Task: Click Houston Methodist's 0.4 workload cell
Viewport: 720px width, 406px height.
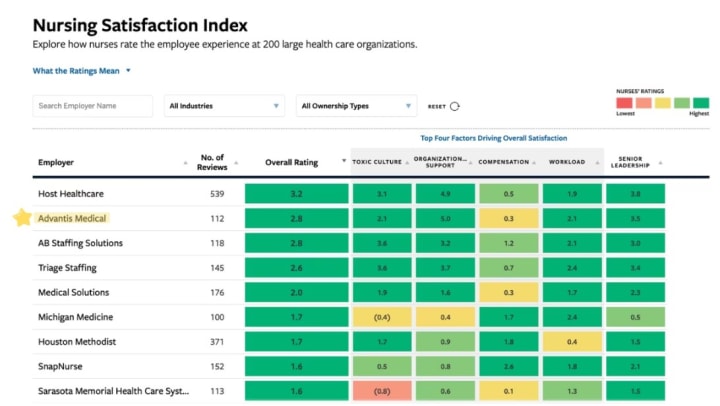Action: click(x=572, y=342)
